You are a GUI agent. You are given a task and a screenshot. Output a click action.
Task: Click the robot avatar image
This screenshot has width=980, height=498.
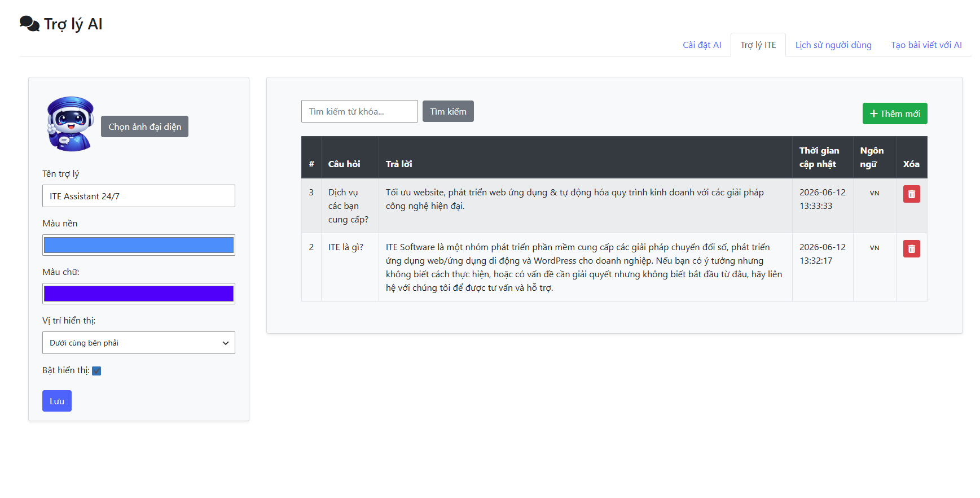pos(71,124)
